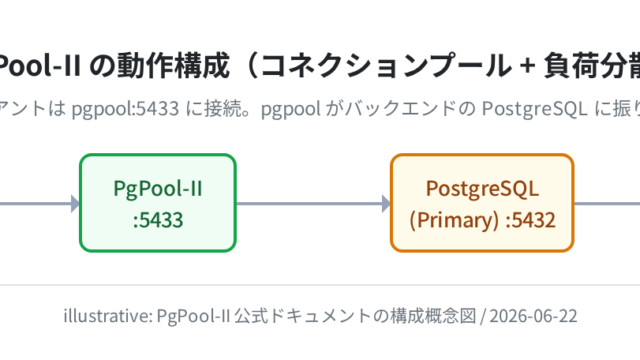Select the incoming connector line left of PgPool-II
Image resolution: width=640 pixels, height=360 pixels.
point(36,203)
